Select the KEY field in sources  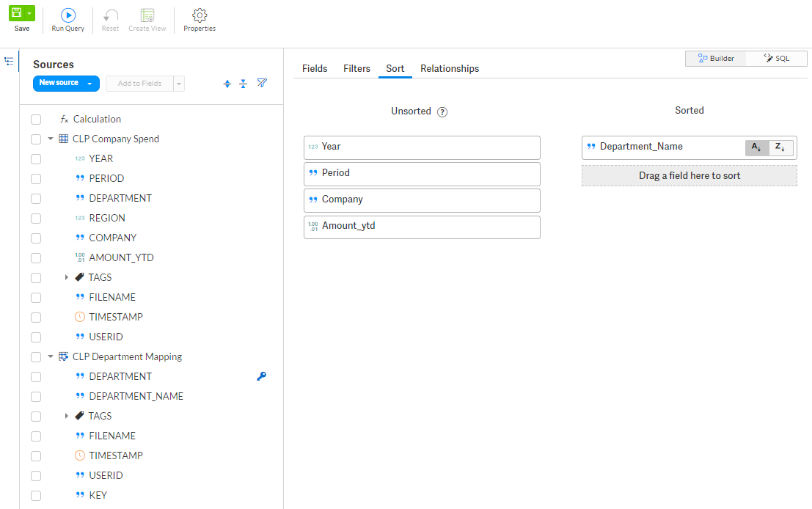coord(98,495)
